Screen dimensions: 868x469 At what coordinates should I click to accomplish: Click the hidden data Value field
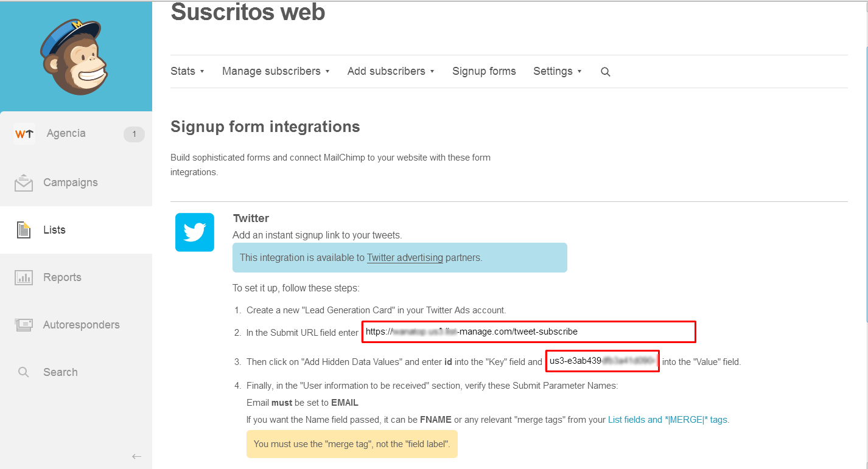[x=603, y=361]
